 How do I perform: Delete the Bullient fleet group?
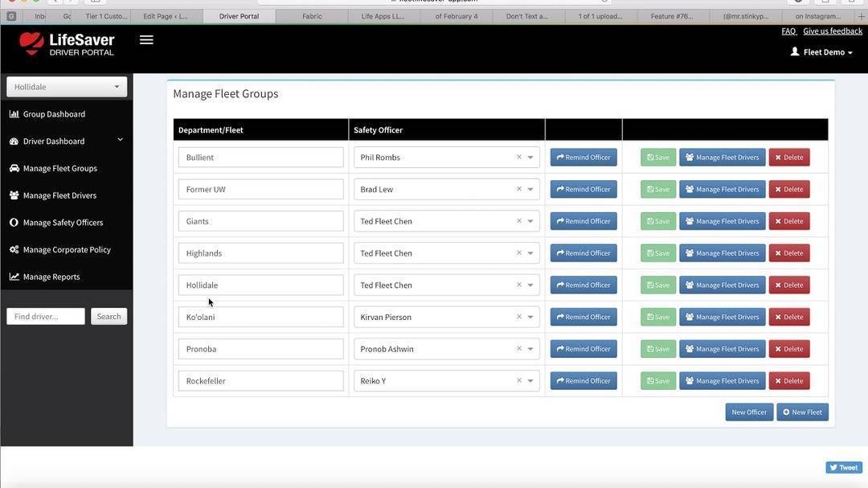coord(788,158)
